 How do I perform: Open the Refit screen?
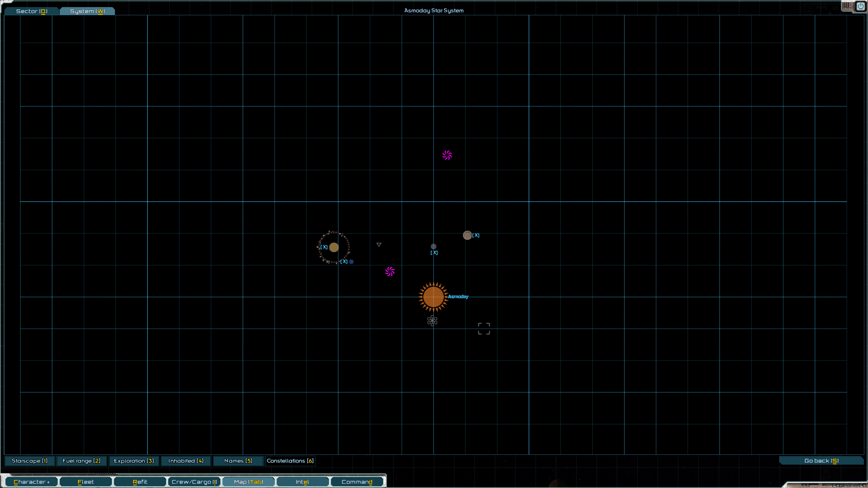tap(140, 482)
